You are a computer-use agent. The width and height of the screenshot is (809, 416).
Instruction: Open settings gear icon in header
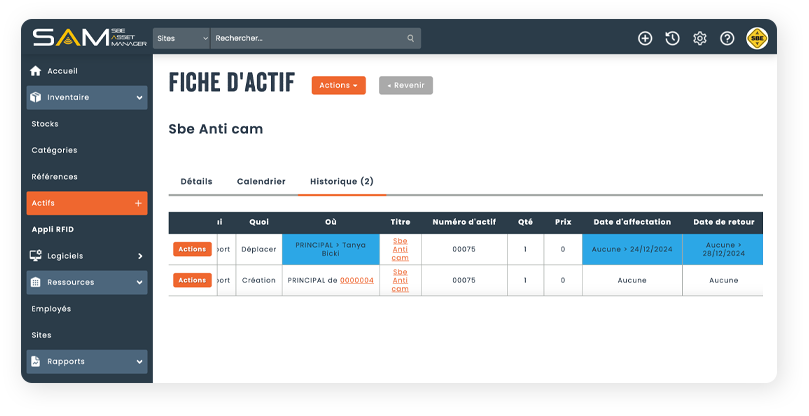pyautogui.click(x=700, y=38)
